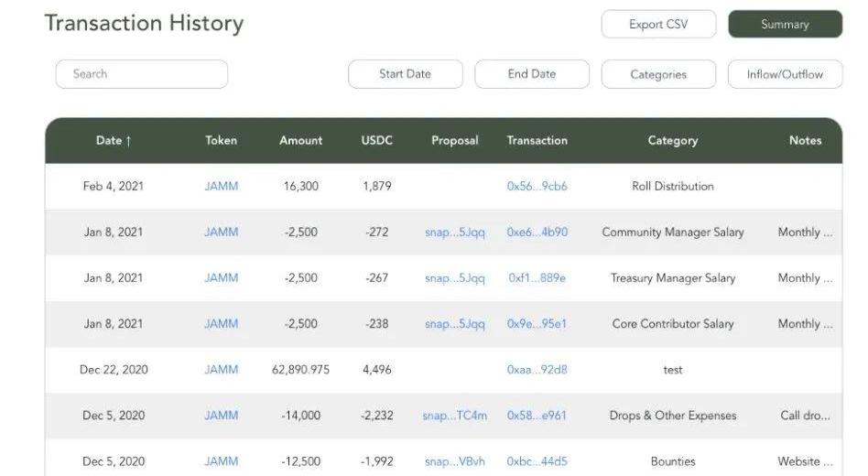Open proposal link snap...TC4m
This screenshot has width=868, height=476.
tap(454, 416)
